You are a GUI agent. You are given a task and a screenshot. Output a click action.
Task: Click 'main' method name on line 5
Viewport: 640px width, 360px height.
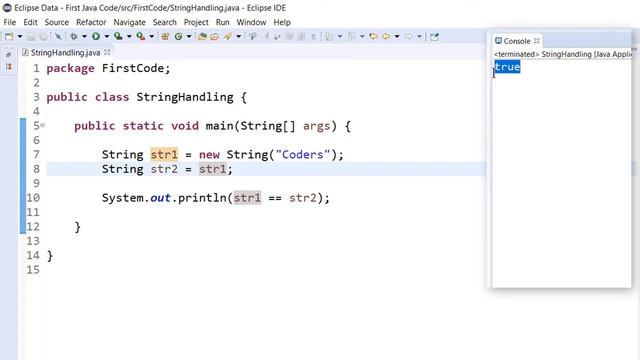(219, 126)
